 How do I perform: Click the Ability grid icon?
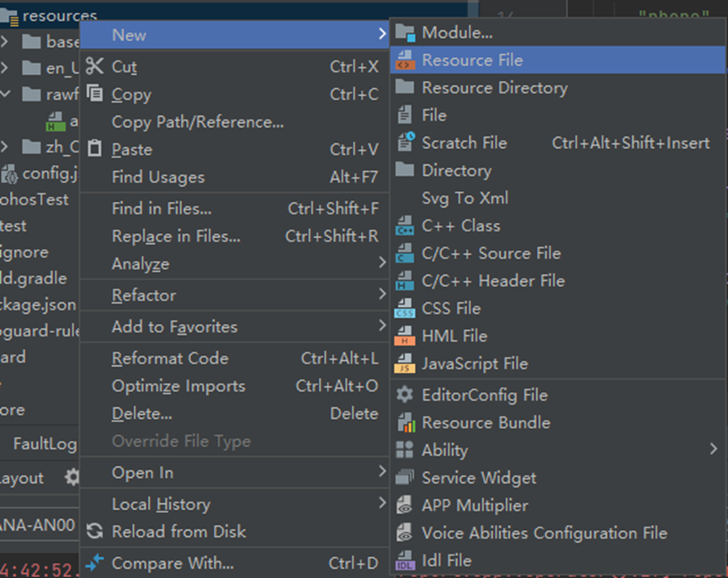(404, 449)
